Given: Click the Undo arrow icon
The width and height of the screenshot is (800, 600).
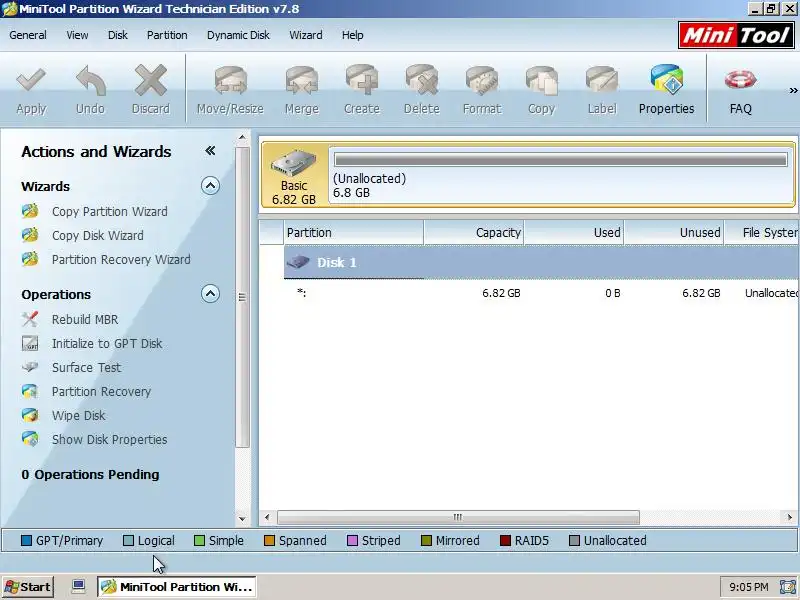Looking at the screenshot, I should click(90, 80).
